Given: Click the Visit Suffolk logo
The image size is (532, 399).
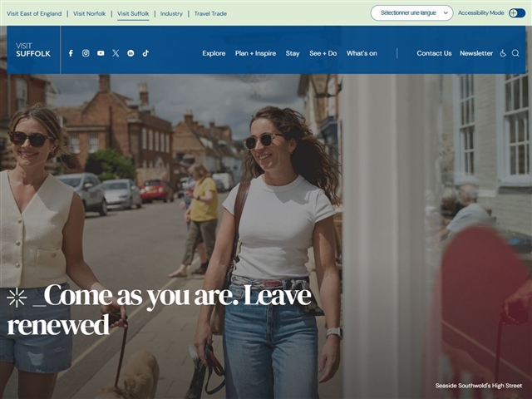Looking at the screenshot, I should (33, 50).
